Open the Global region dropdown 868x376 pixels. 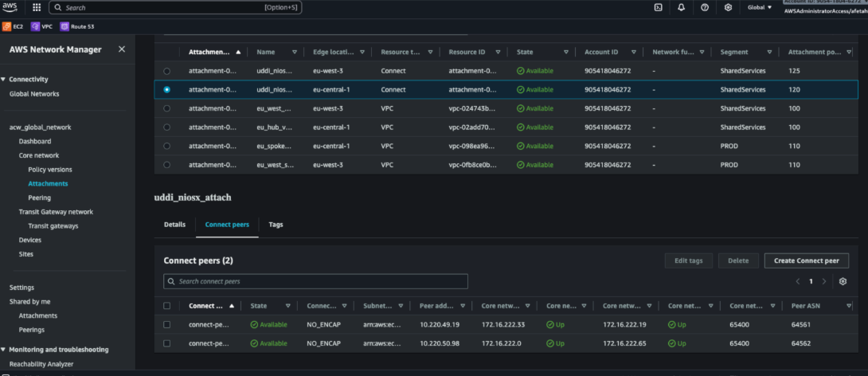[x=760, y=8]
